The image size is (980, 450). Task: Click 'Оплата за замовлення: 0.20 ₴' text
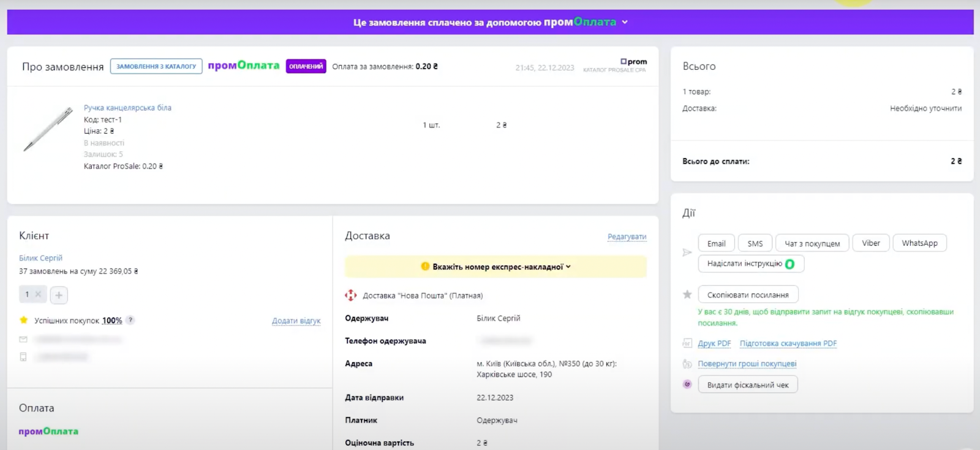point(385,66)
